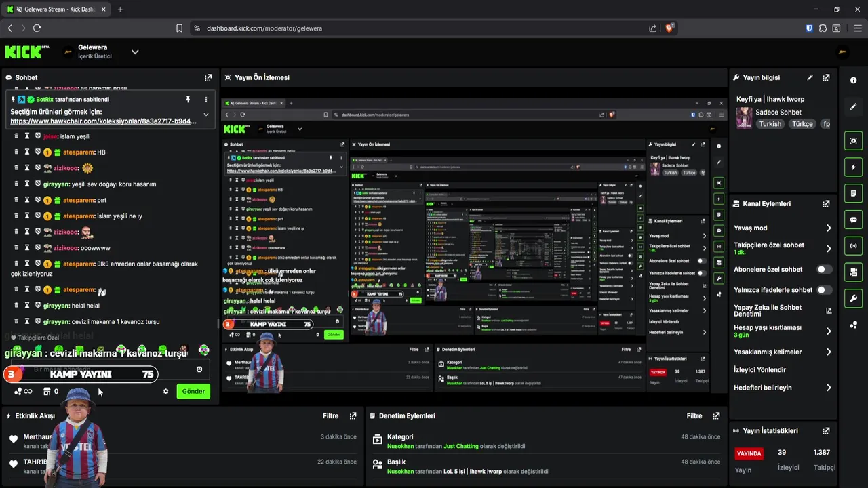Screen dimensions: 868x488
Task: Pop out the Kanal Eylemleri panel
Action: coord(826,203)
